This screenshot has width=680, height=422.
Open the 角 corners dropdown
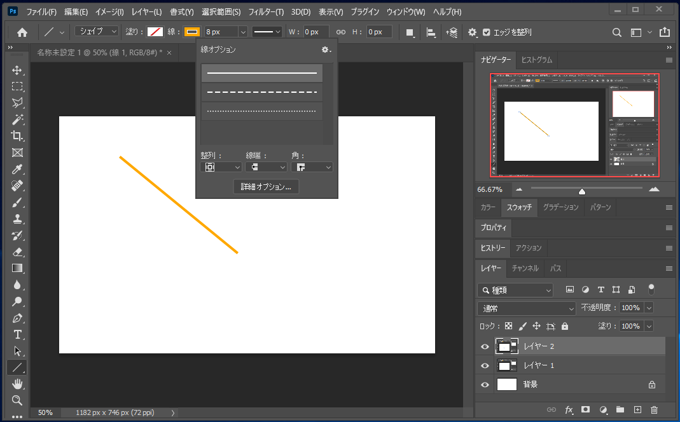312,167
